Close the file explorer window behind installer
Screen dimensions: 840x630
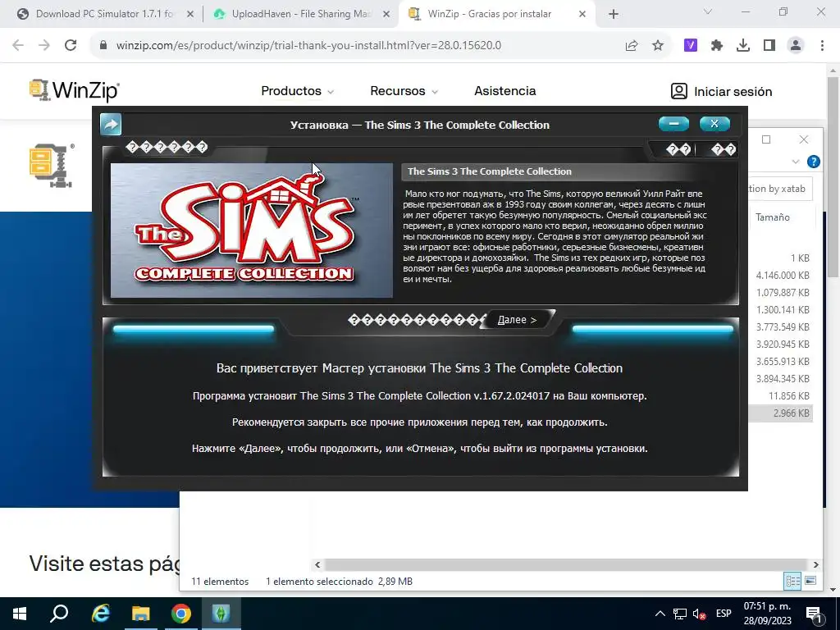pyautogui.click(x=804, y=139)
